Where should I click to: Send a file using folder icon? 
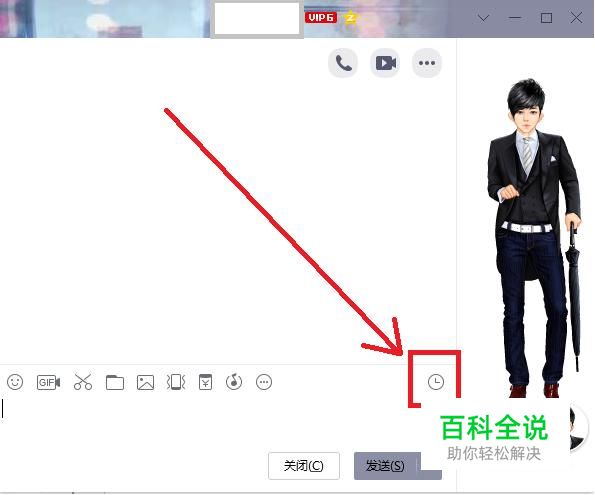click(x=115, y=382)
